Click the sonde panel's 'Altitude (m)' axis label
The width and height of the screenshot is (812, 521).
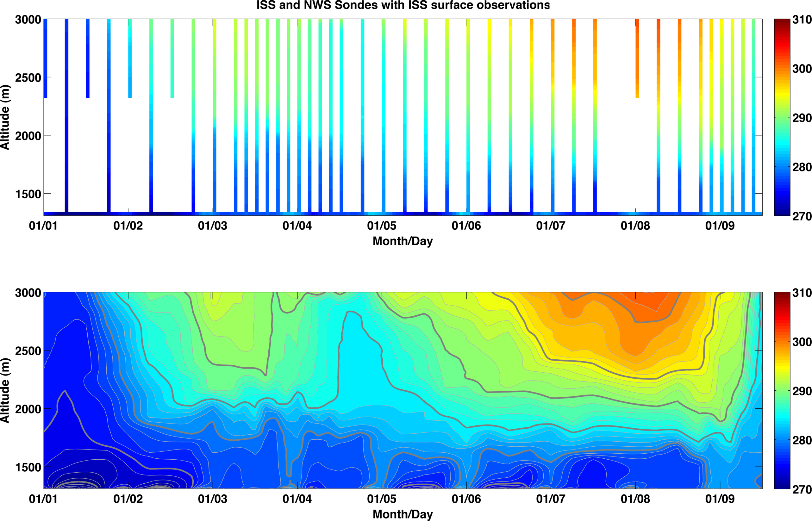(5, 117)
